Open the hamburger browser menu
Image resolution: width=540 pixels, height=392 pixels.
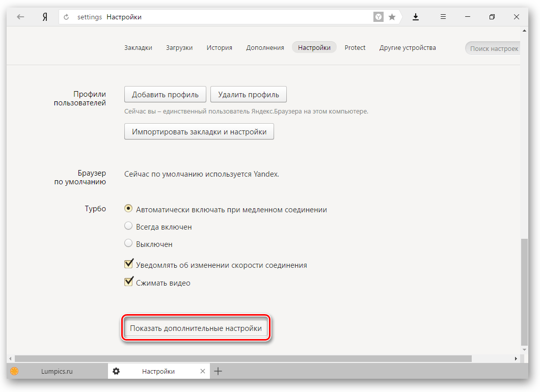(x=443, y=17)
